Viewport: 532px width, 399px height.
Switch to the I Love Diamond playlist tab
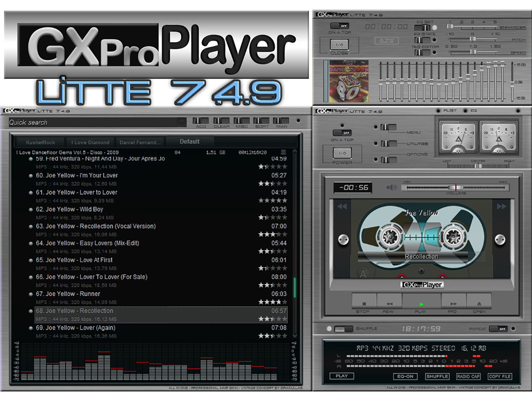[x=90, y=142]
